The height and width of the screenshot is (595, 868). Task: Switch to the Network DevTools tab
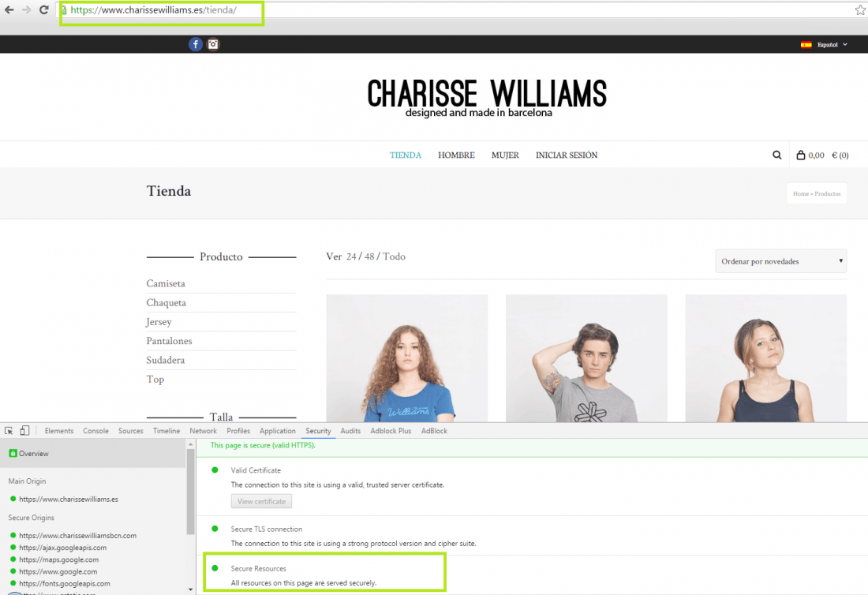(x=203, y=431)
